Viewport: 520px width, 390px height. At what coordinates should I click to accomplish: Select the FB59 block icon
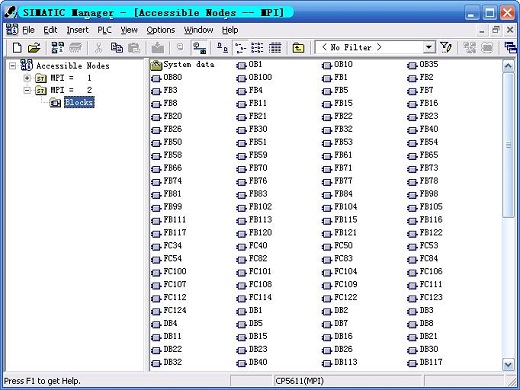click(241, 156)
